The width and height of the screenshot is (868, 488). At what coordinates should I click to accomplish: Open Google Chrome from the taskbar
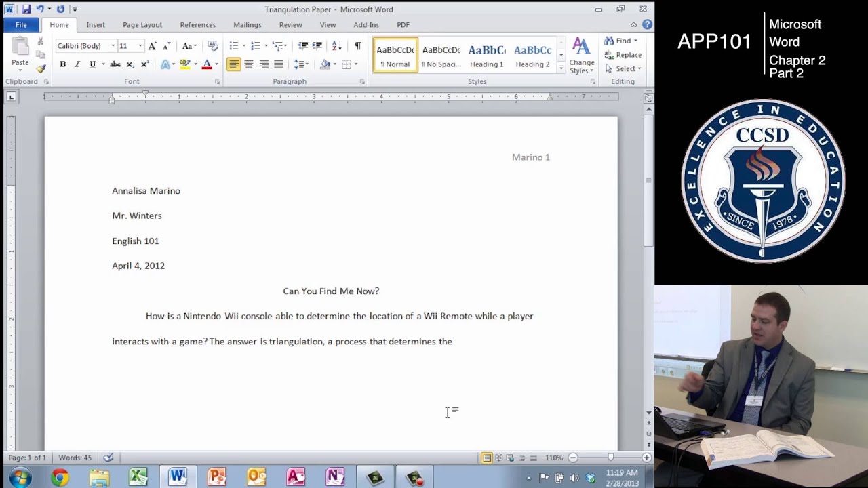coord(60,478)
